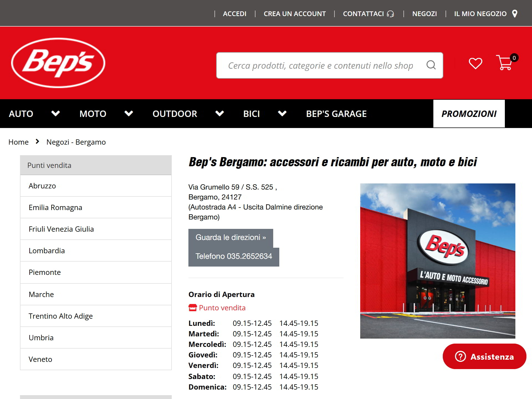532x399 pixels.
Task: Open the shopping cart icon
Action: point(504,63)
